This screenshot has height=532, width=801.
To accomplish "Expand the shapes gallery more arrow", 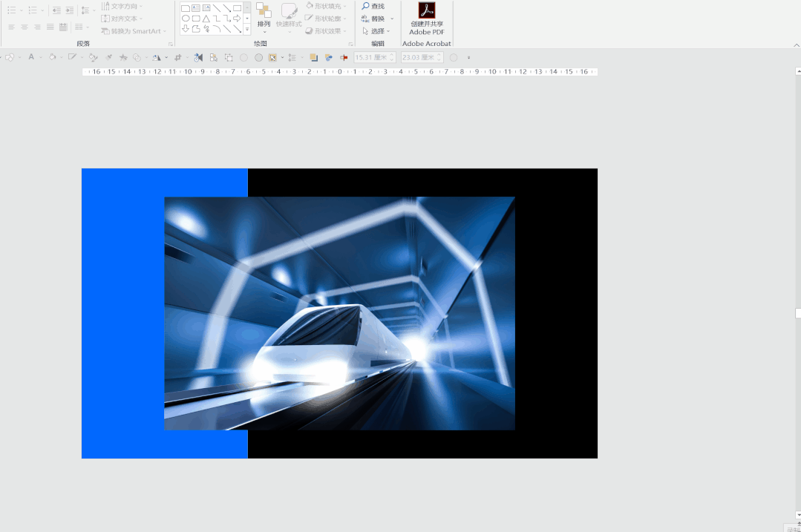I will [247, 30].
